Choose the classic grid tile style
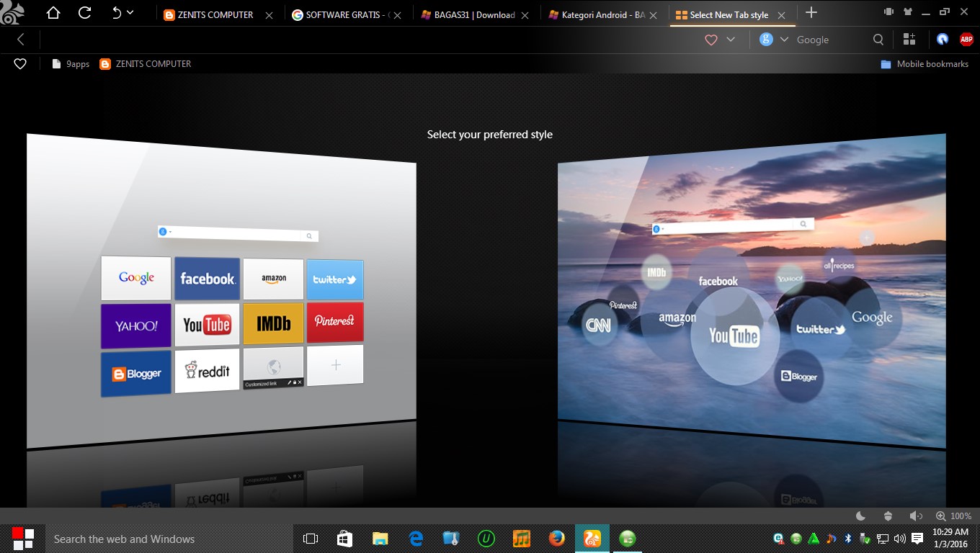980x553 pixels. click(x=221, y=290)
